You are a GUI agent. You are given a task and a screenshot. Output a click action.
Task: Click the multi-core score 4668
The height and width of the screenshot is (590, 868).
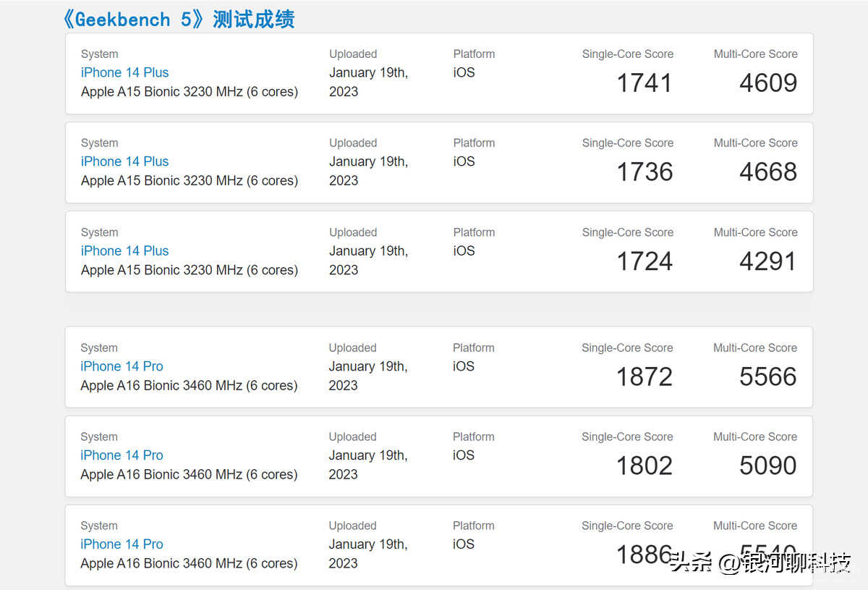tap(768, 172)
